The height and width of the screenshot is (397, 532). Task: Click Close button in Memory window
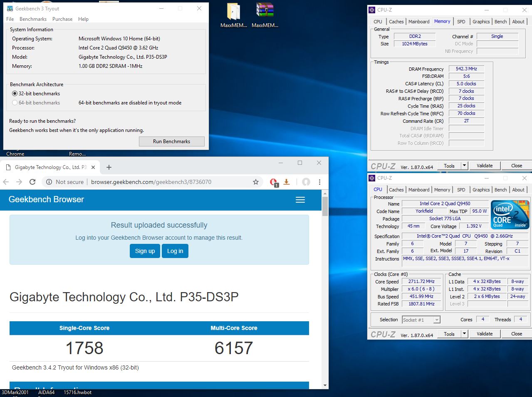pyautogui.click(x=517, y=166)
